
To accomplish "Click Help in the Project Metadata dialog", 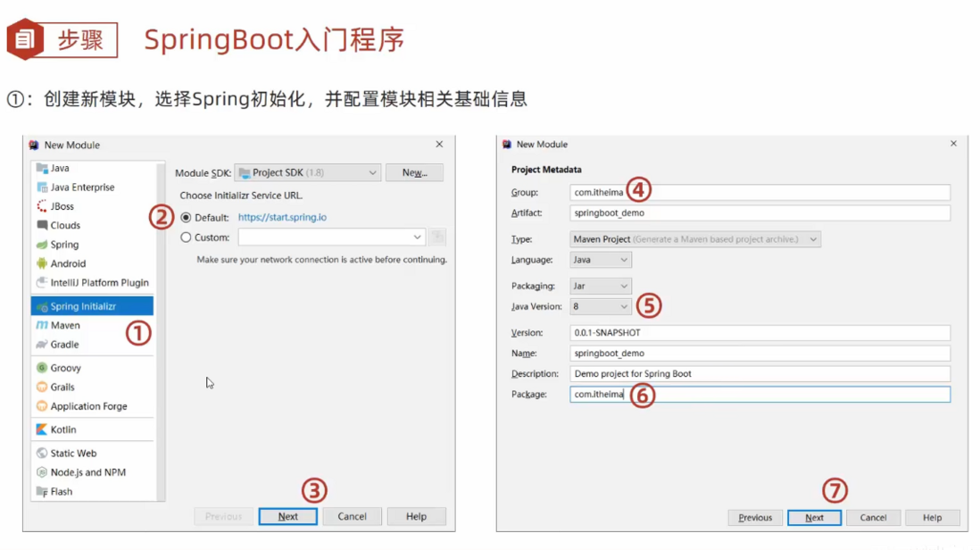I will (933, 518).
